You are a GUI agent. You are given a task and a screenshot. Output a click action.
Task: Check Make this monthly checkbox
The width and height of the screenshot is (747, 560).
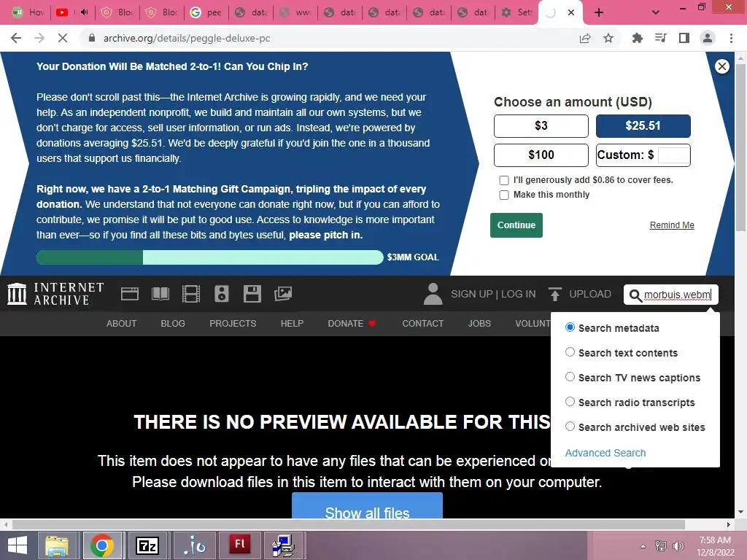[x=504, y=195]
